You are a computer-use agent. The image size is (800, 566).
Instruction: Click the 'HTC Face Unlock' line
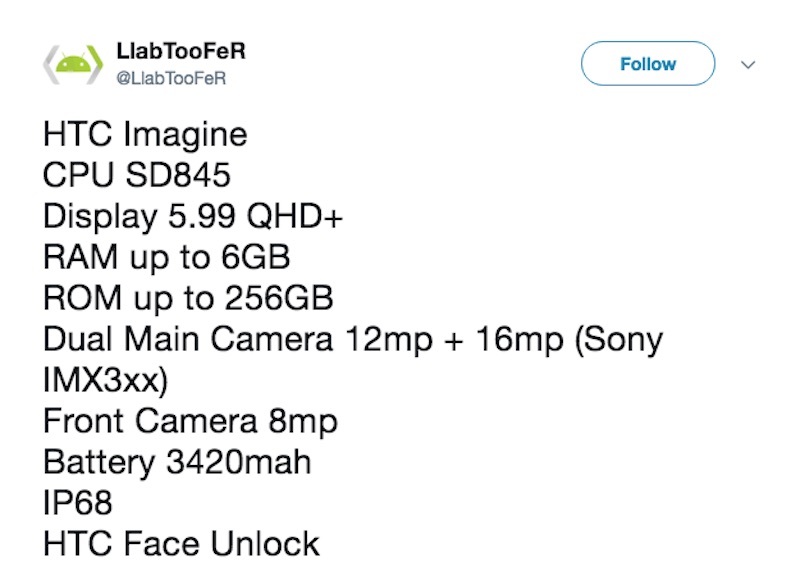(181, 544)
